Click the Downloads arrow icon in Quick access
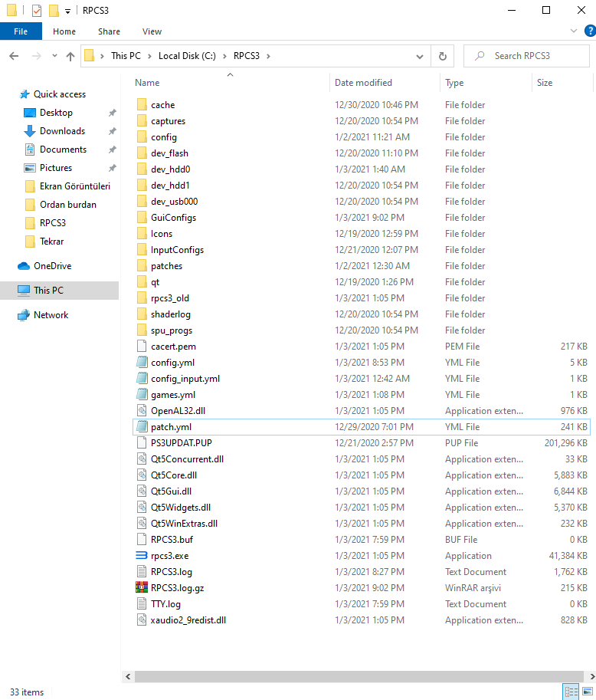This screenshot has width=596, height=700. click(x=30, y=131)
